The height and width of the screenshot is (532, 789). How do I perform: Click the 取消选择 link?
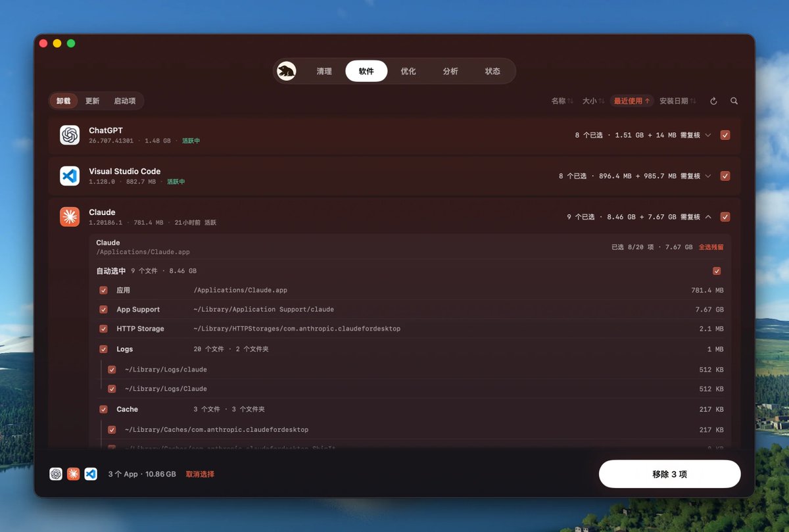point(200,474)
